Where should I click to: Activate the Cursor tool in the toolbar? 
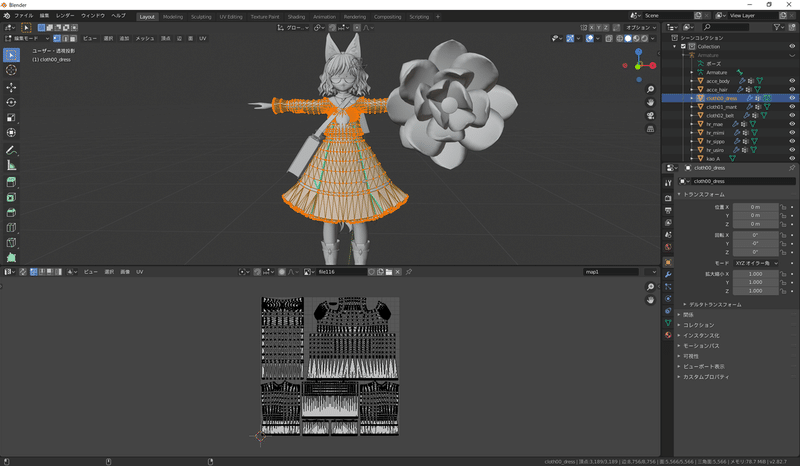(11, 70)
